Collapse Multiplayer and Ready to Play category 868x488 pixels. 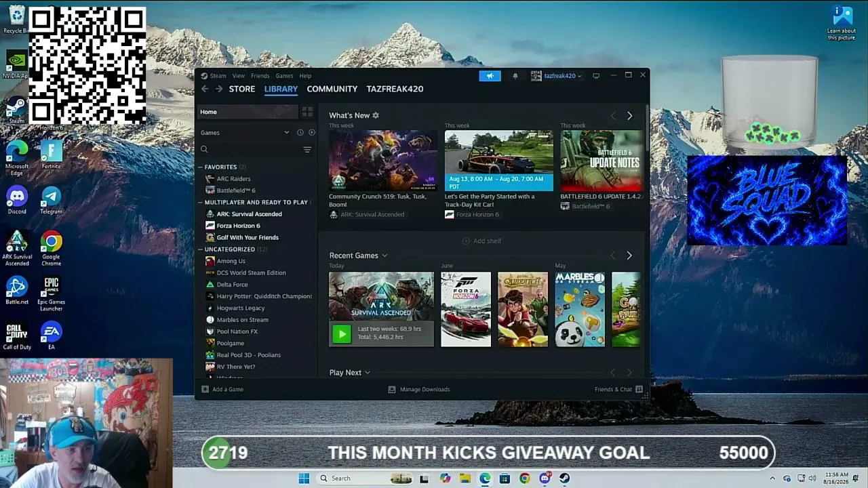[200, 202]
